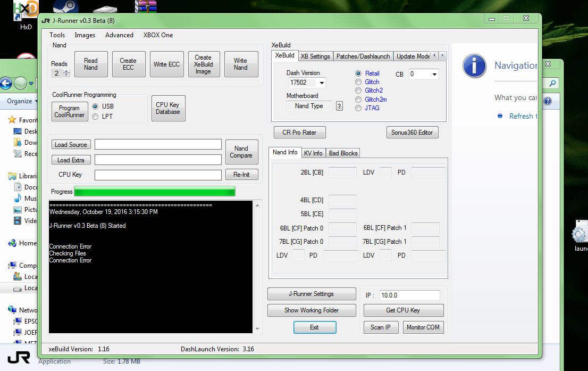Click the Homegroup icon in Explorer
Viewport: 588px width, 371px height.
12,243
